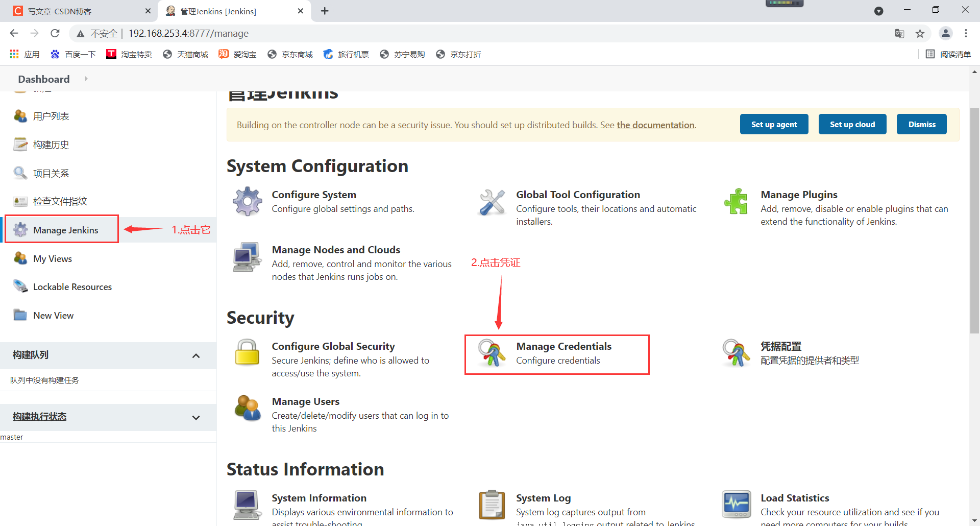Viewport: 980px width, 526px height.
Task: Collapse the 构建队列 panel
Action: (196, 355)
